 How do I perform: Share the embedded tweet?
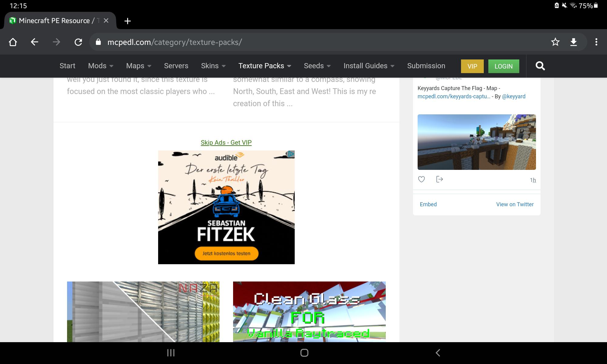pos(439,179)
